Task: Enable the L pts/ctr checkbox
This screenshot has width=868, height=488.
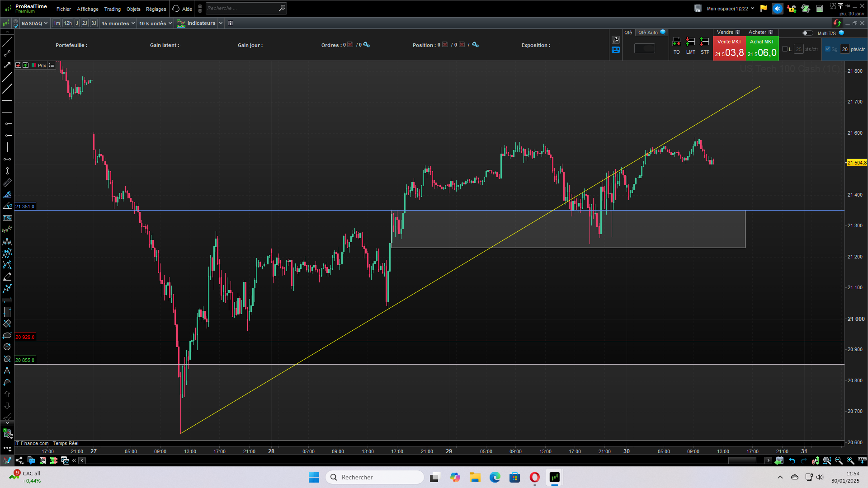Action: pyautogui.click(x=785, y=49)
